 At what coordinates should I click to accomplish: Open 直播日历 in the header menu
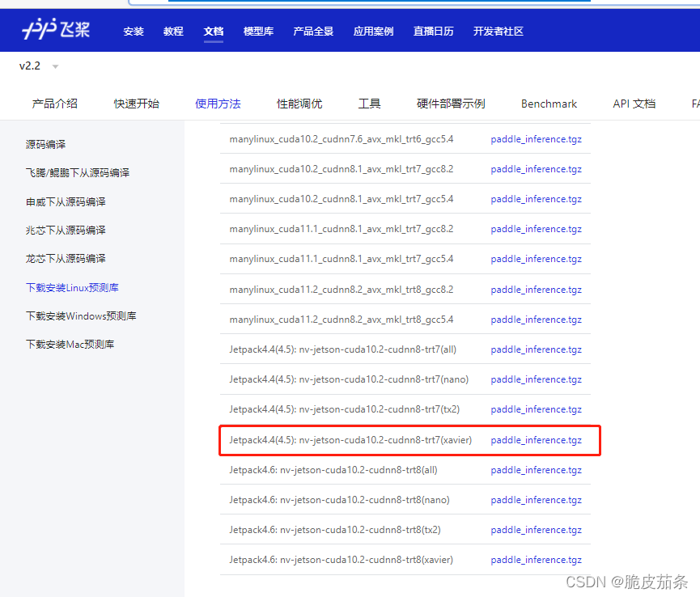coord(434,32)
